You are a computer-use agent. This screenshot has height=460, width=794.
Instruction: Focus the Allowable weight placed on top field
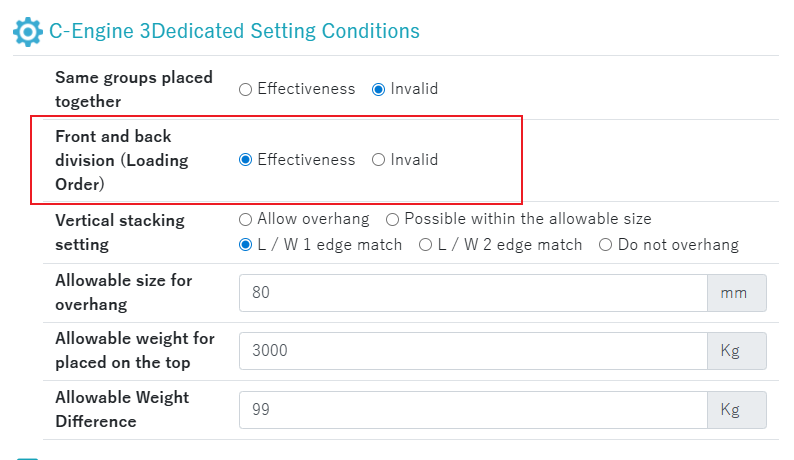pyautogui.click(x=473, y=351)
